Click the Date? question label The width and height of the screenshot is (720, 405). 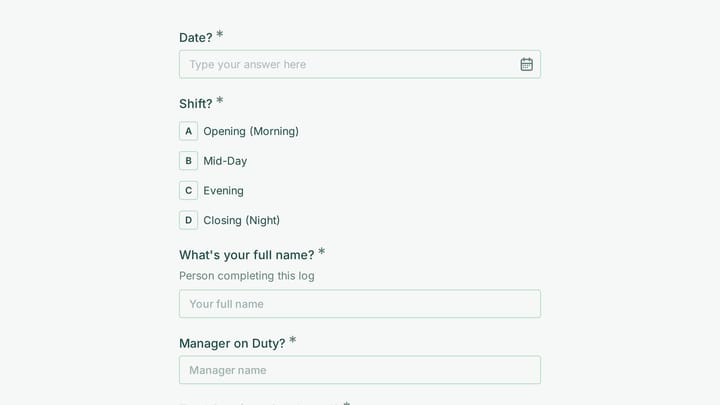(x=196, y=38)
